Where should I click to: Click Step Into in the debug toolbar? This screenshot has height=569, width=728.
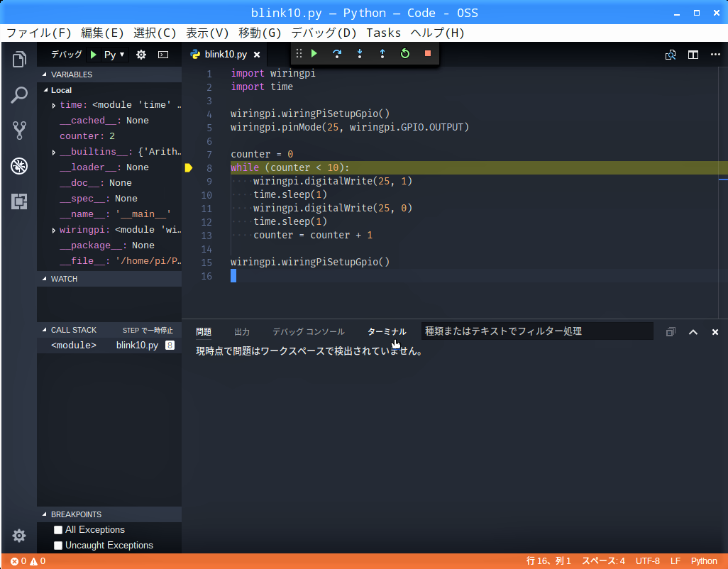(x=360, y=54)
